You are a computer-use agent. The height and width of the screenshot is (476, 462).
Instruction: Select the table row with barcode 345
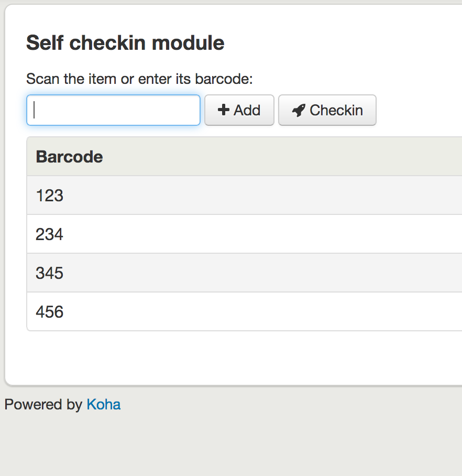[50, 273]
